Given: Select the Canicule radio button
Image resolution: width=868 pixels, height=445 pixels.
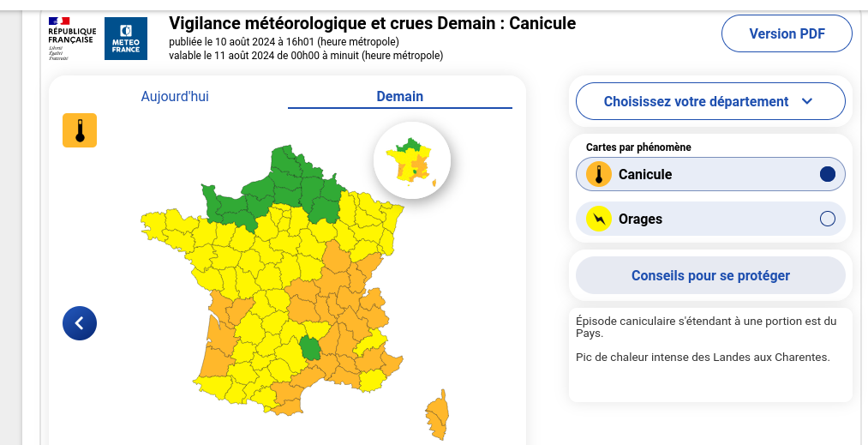Looking at the screenshot, I should [x=827, y=175].
